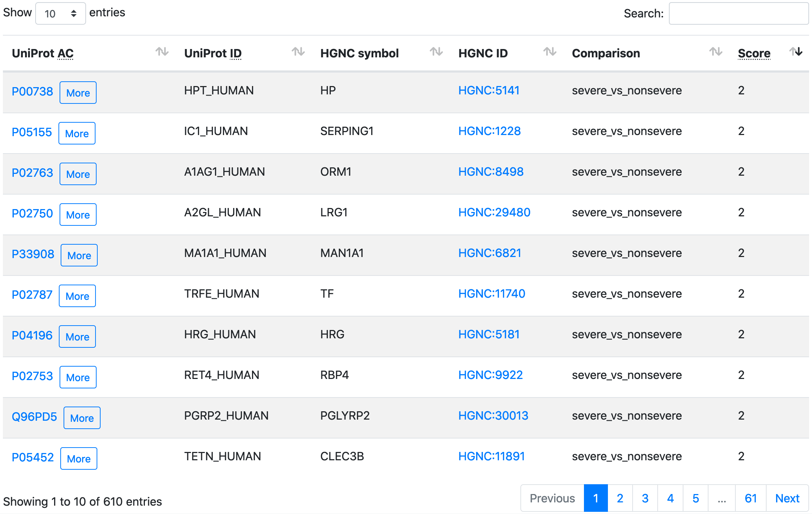
Task: Click More button for P05155
Action: click(77, 133)
